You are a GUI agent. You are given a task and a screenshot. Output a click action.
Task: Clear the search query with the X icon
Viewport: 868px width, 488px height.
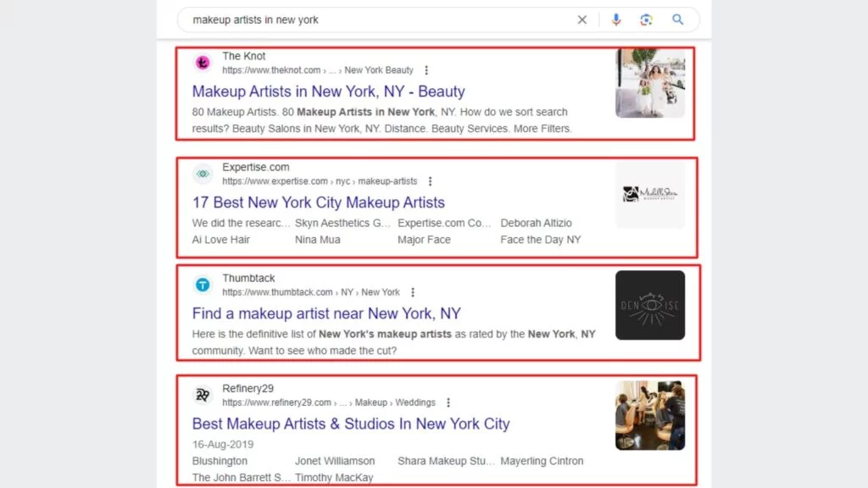(581, 20)
